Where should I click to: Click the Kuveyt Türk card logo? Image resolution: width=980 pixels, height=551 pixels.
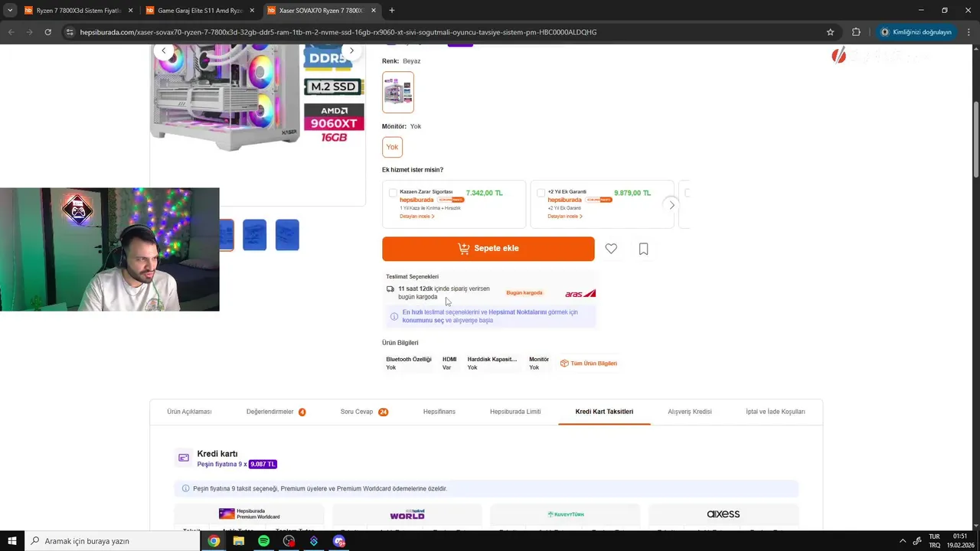pos(566,514)
